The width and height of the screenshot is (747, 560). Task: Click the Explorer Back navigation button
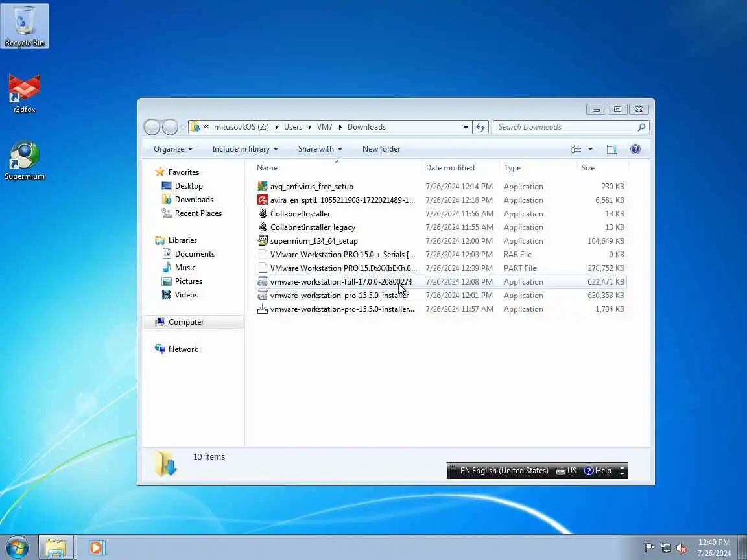coord(152,127)
